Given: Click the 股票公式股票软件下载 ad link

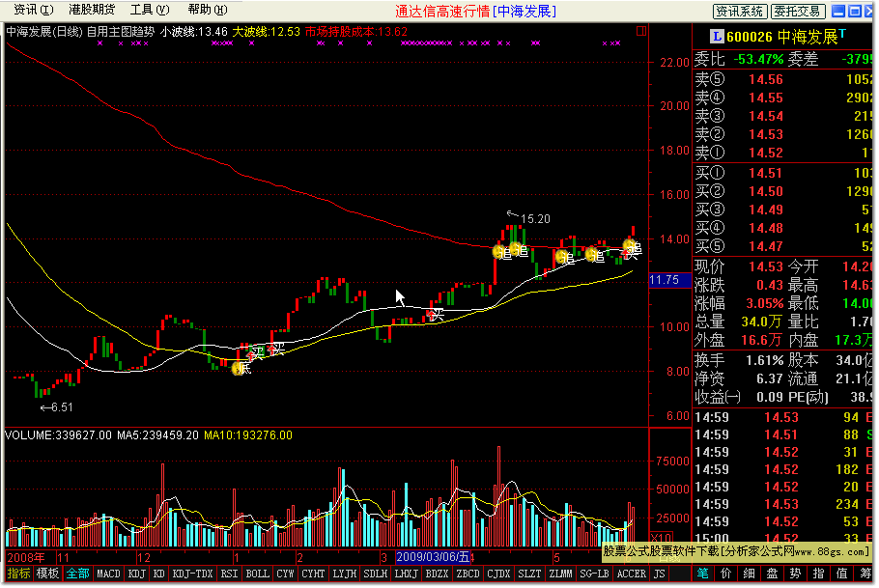Looking at the screenshot, I should [x=736, y=551].
